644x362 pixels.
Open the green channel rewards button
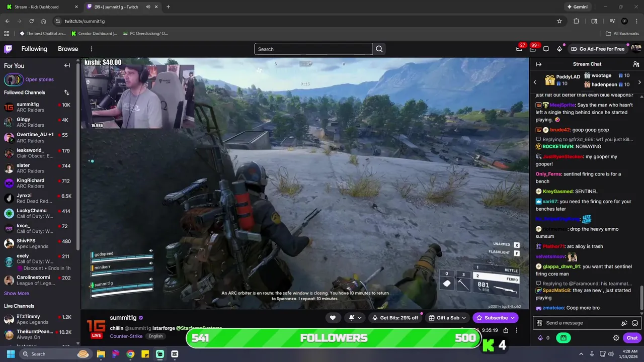point(563,338)
